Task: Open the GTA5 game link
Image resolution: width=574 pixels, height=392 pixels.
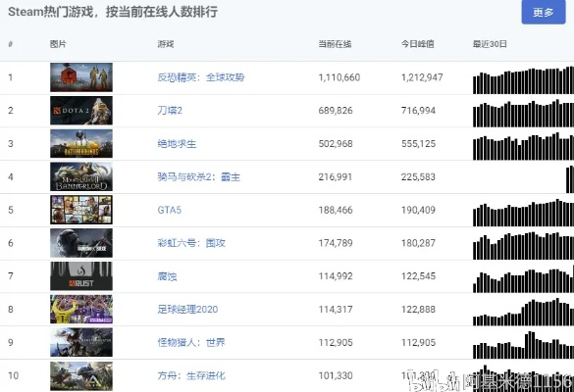Action: (x=169, y=210)
